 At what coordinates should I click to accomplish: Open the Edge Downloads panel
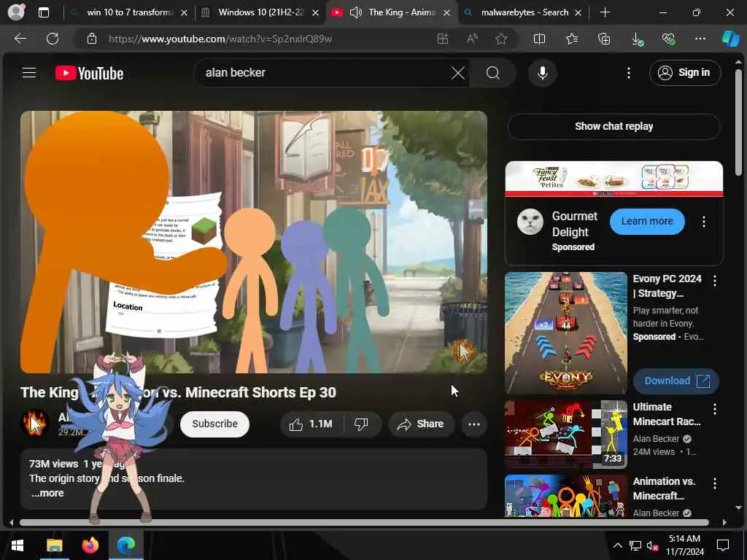click(637, 39)
